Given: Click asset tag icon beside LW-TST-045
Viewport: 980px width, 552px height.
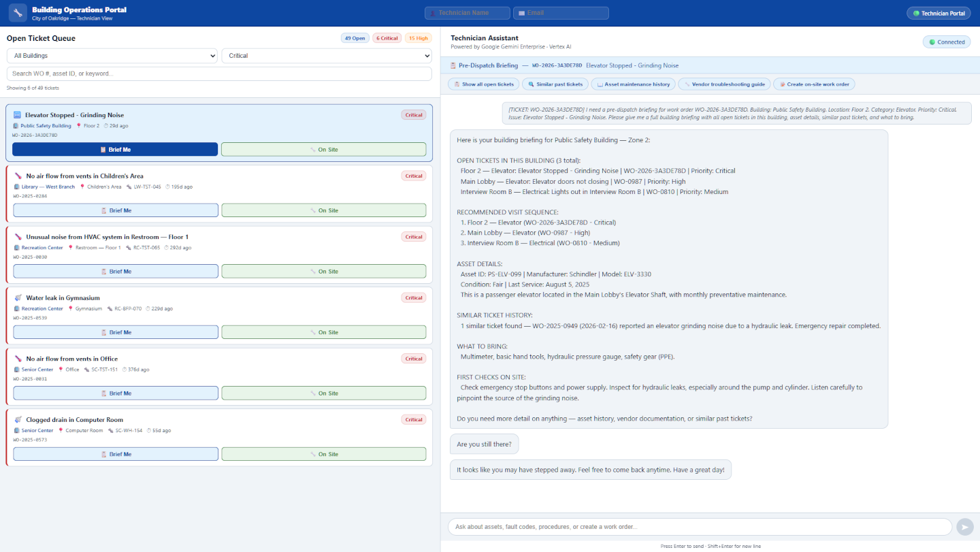Looking at the screenshot, I should point(129,186).
